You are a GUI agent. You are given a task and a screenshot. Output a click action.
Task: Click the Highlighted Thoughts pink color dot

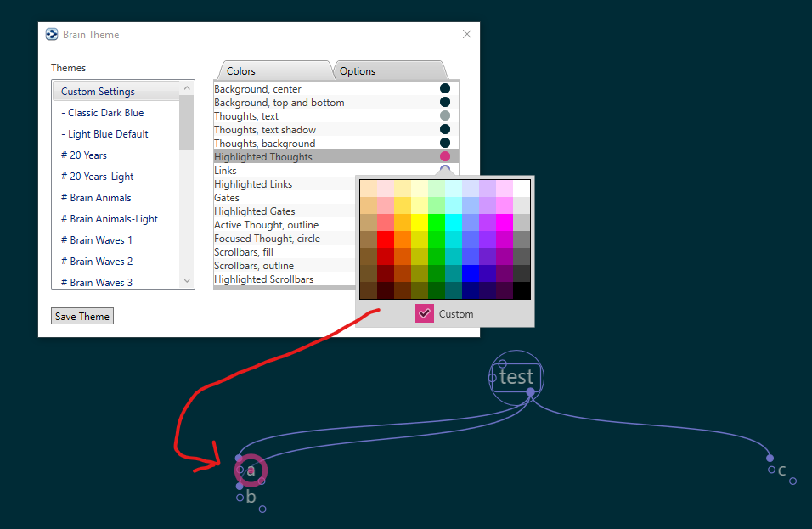[x=445, y=157]
